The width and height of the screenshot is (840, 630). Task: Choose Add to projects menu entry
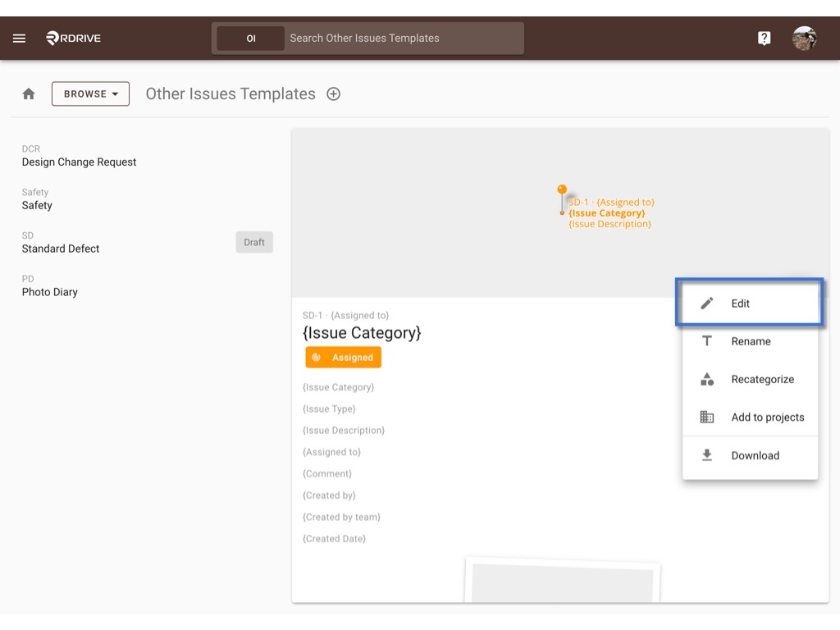pos(750,417)
